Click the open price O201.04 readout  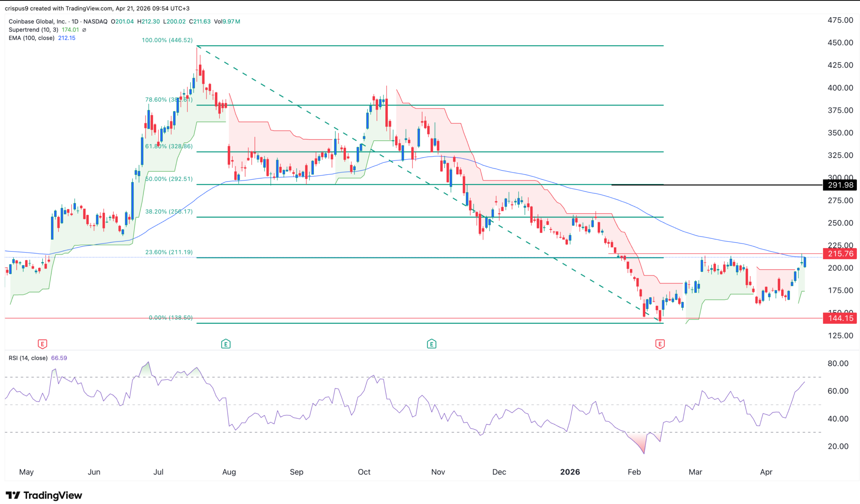[122, 21]
